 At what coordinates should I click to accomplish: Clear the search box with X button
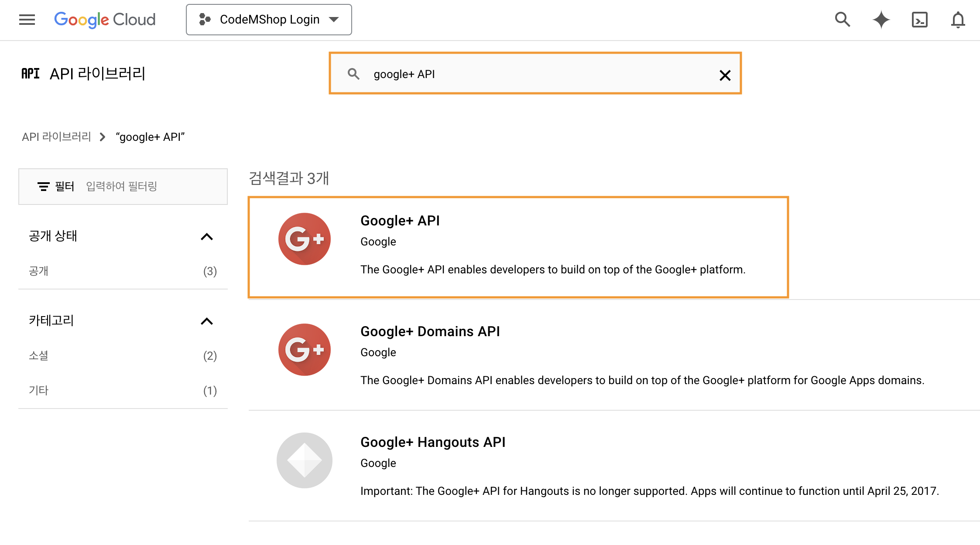pos(725,75)
